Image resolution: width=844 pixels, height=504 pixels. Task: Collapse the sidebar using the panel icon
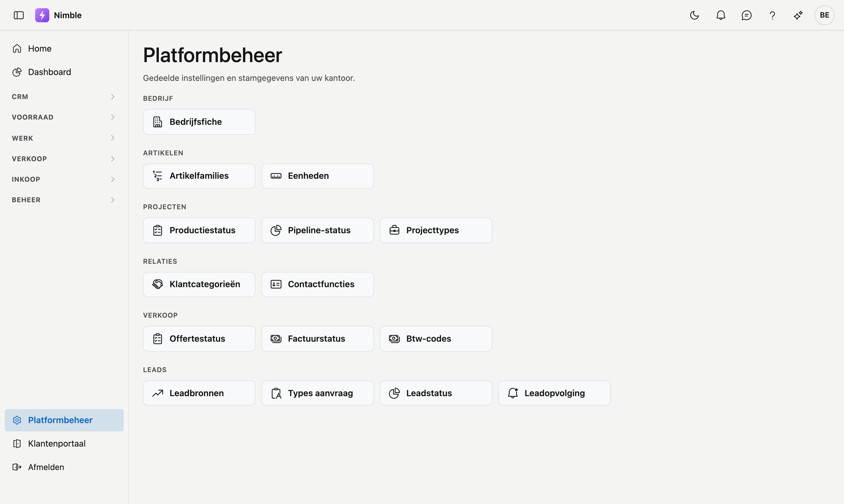(x=19, y=15)
